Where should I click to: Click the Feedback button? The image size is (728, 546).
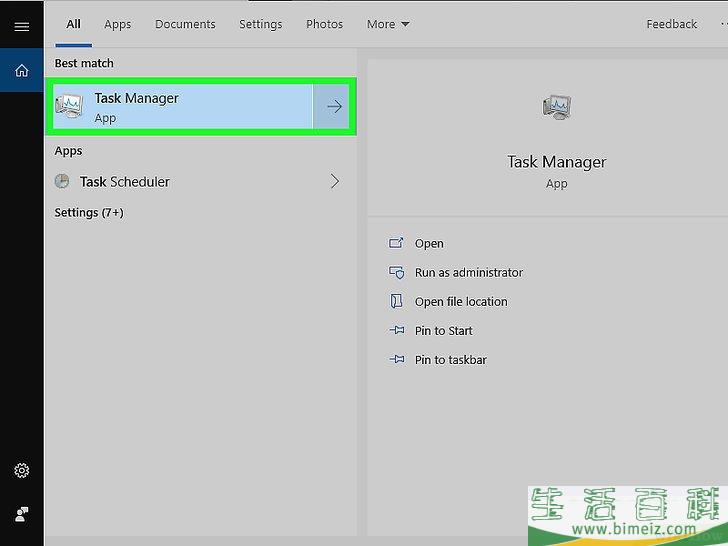[x=671, y=24]
